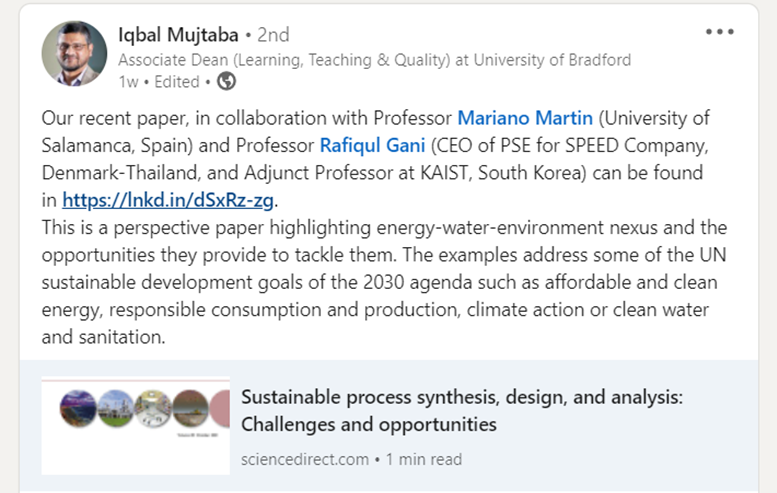This screenshot has height=493, width=777.
Task: Click the Sustainable process synthesis article title
Action: pyautogui.click(x=462, y=411)
